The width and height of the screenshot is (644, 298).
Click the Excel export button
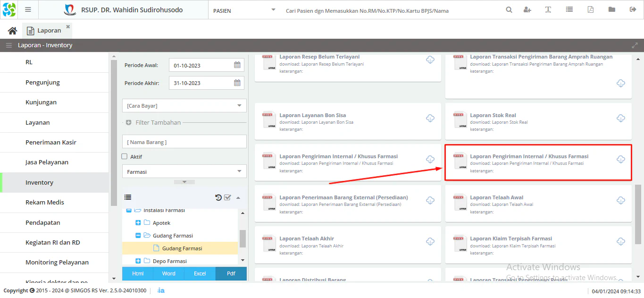point(200,273)
